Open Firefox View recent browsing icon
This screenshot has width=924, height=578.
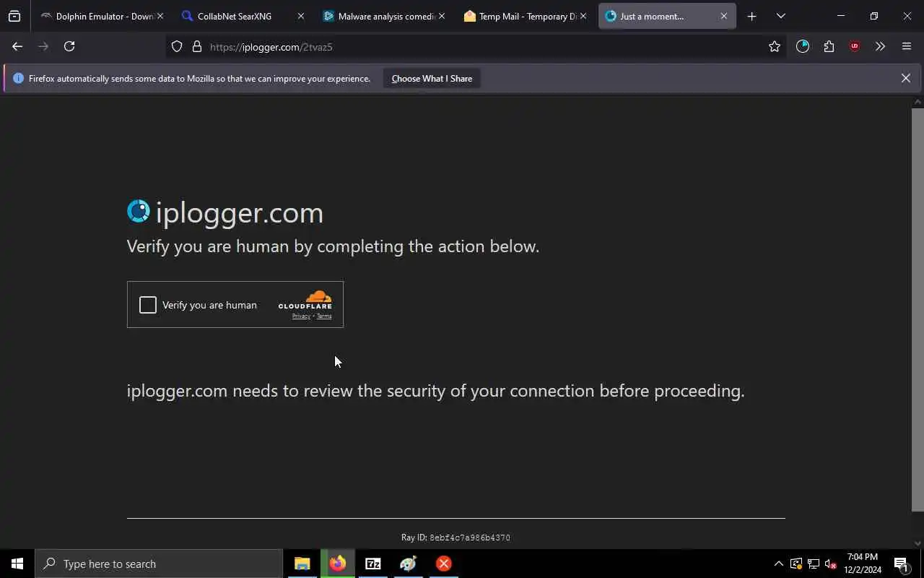coord(14,16)
